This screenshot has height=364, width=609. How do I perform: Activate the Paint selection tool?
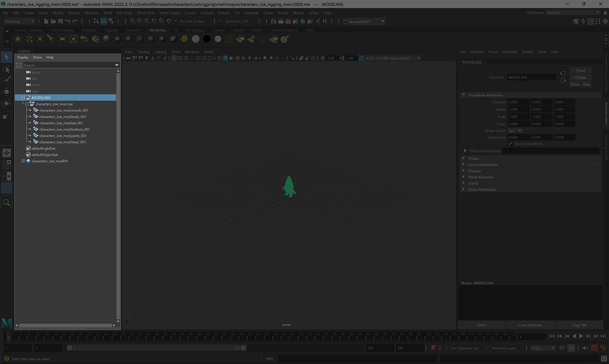point(7,80)
